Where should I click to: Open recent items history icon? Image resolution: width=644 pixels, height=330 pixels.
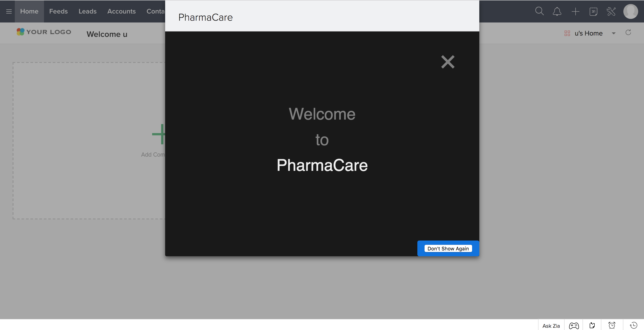[x=633, y=325]
